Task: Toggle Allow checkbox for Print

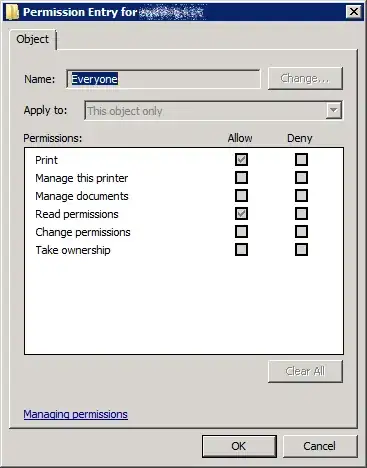Action: 241,159
